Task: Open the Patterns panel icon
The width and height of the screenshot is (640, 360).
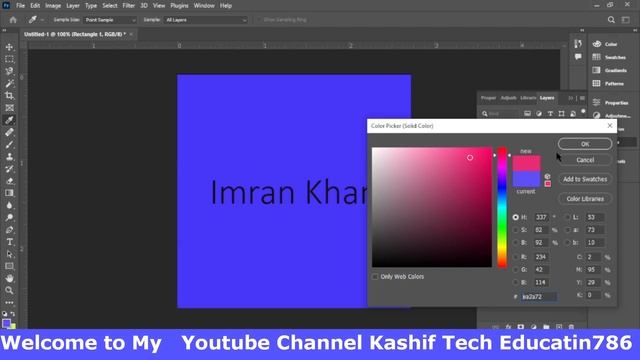Action: point(597,83)
